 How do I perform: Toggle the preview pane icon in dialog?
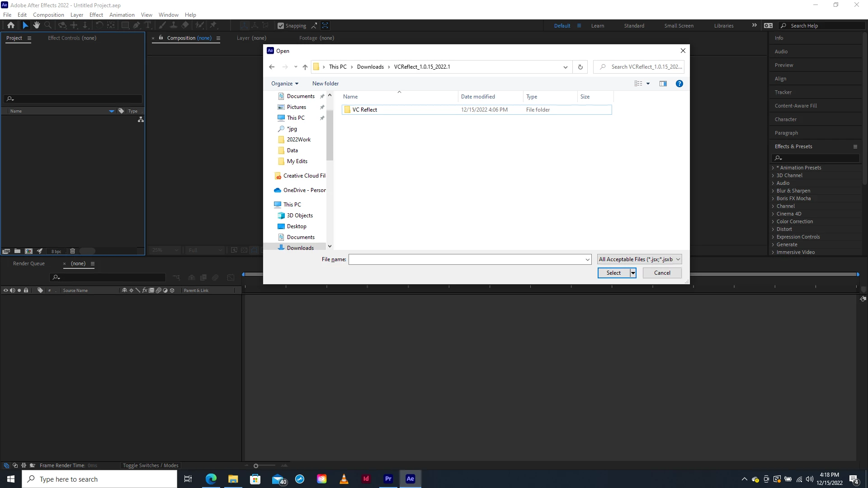click(663, 84)
